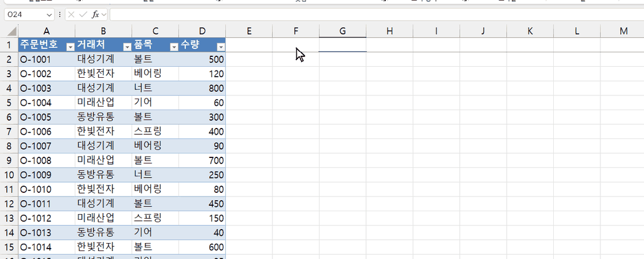Select 베어링 in the O-1010 row
This screenshot has width=644, height=259.
[x=155, y=189]
